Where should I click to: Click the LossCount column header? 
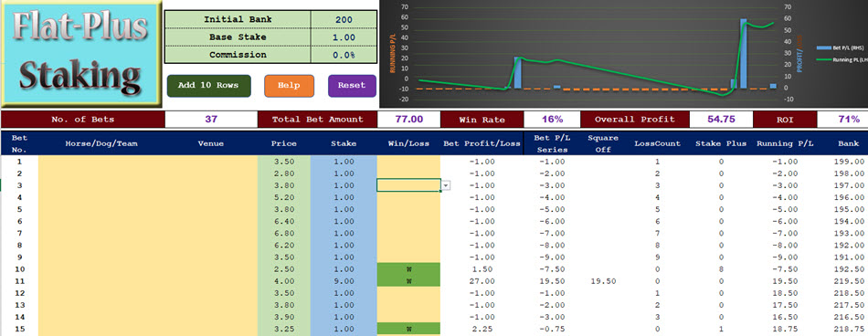pyautogui.click(x=657, y=143)
